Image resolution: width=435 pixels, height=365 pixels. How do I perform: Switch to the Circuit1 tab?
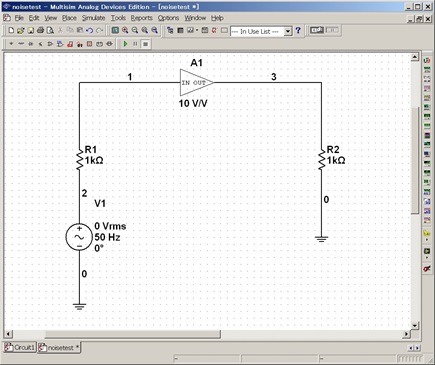coord(20,347)
